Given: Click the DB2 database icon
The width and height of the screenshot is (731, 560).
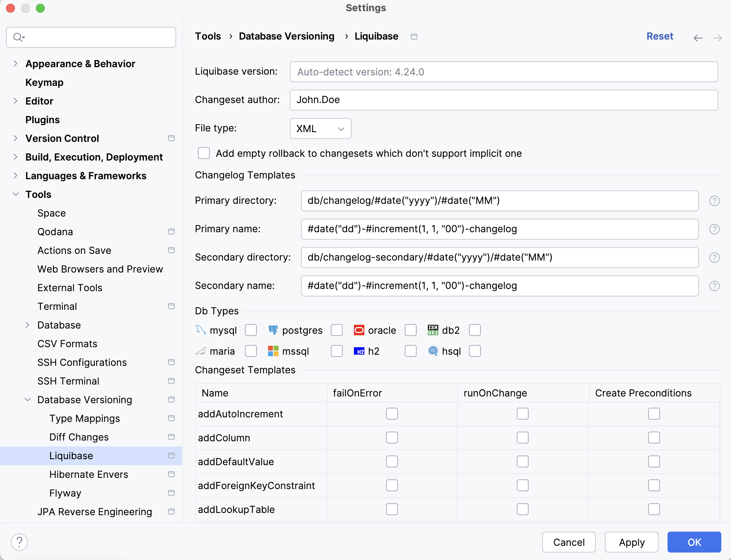Looking at the screenshot, I should point(432,330).
